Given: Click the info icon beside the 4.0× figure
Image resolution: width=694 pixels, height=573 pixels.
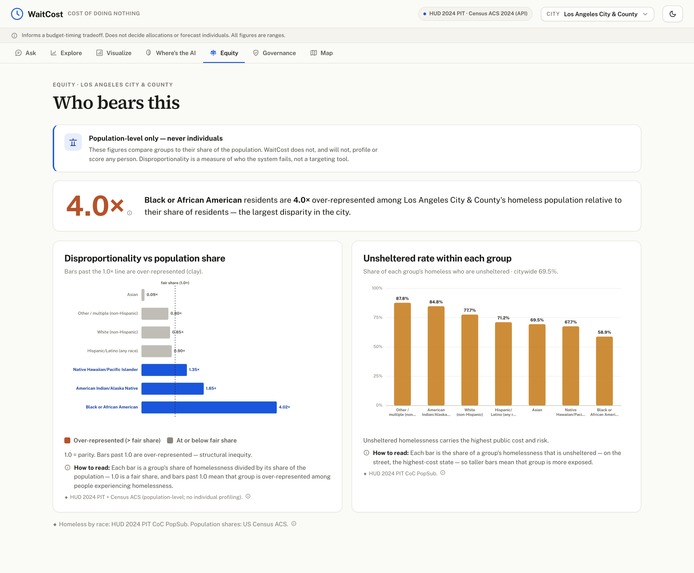Looking at the screenshot, I should (129, 213).
